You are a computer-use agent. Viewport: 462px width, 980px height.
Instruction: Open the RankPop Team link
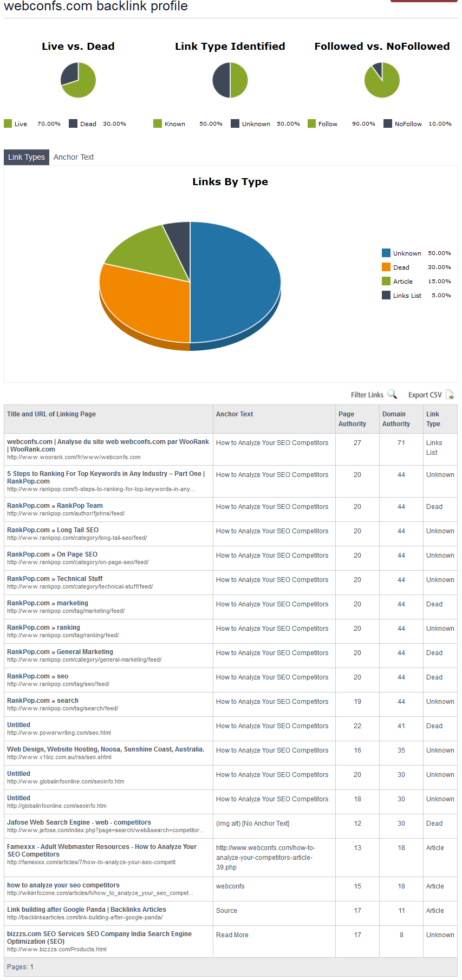[55, 506]
